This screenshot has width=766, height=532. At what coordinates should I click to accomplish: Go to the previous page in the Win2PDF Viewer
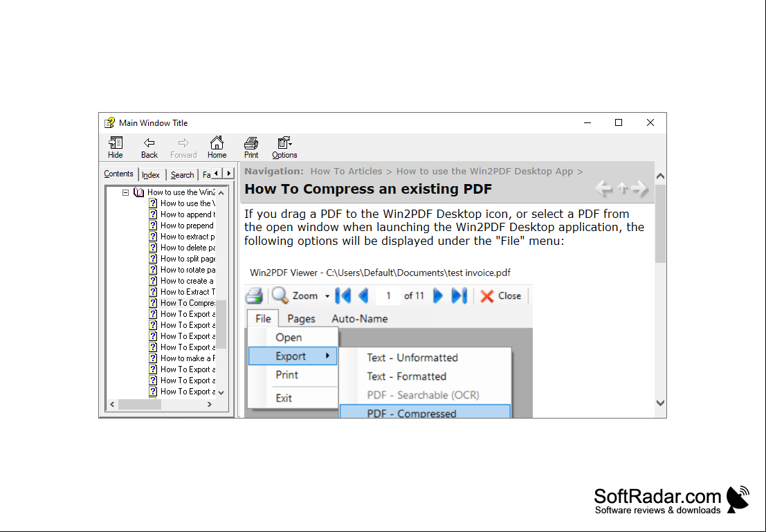tap(363, 295)
